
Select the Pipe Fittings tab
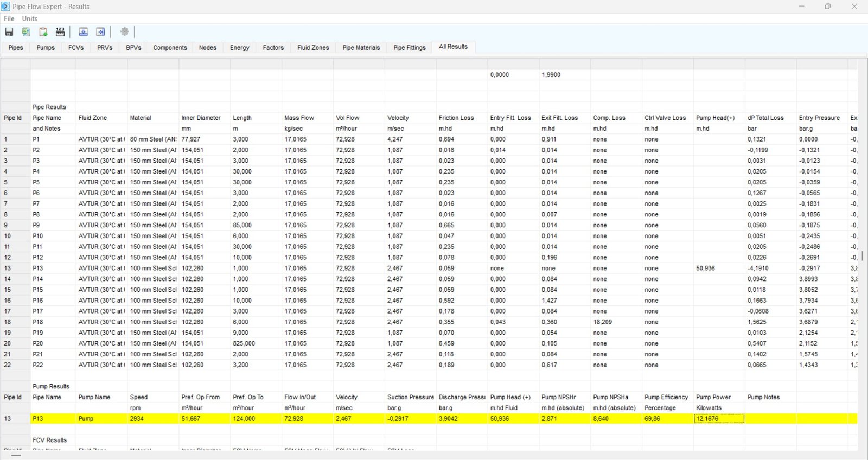(410, 48)
